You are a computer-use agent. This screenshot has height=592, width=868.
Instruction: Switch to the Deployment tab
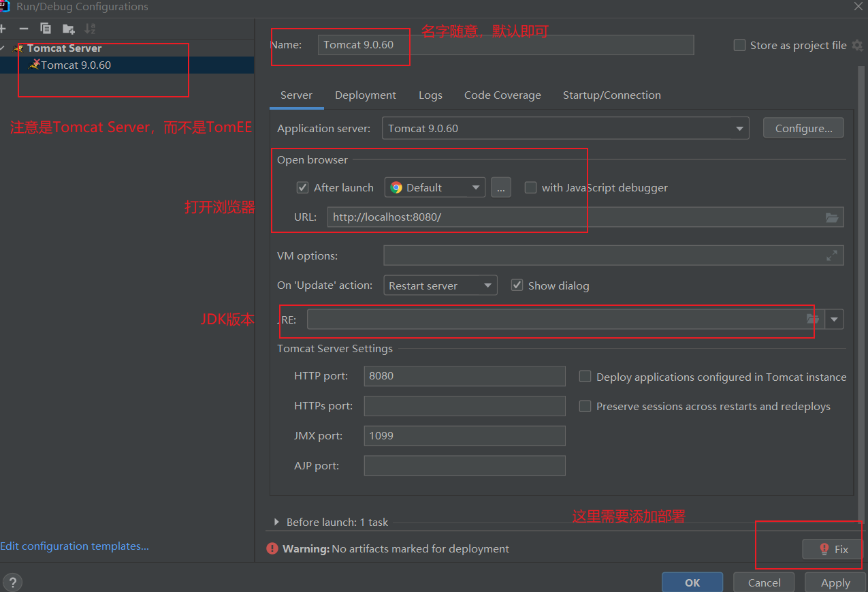coord(365,95)
